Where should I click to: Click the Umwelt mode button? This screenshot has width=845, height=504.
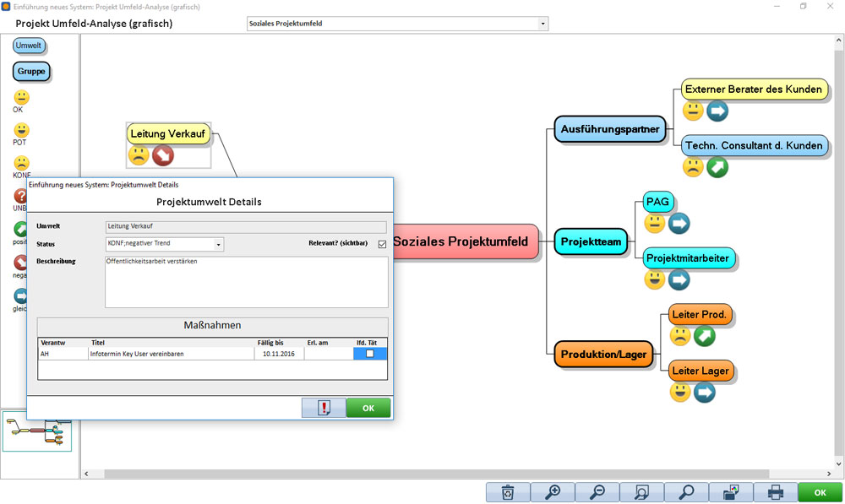[29, 46]
